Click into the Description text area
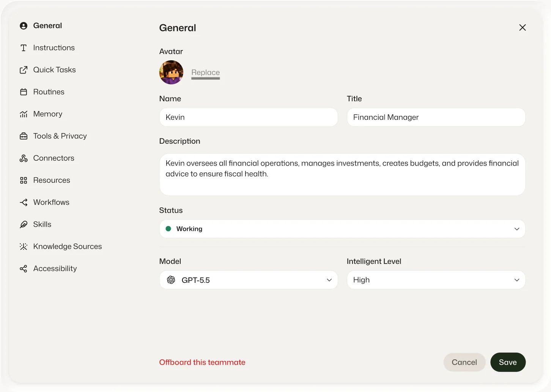Viewport: 551px width, 392px height. (x=342, y=174)
